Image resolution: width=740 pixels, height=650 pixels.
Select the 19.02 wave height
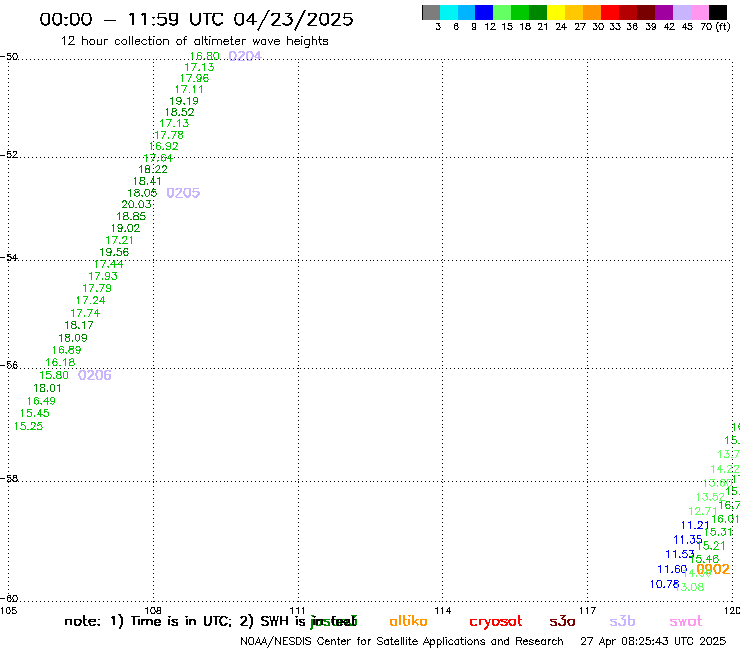coord(125,228)
